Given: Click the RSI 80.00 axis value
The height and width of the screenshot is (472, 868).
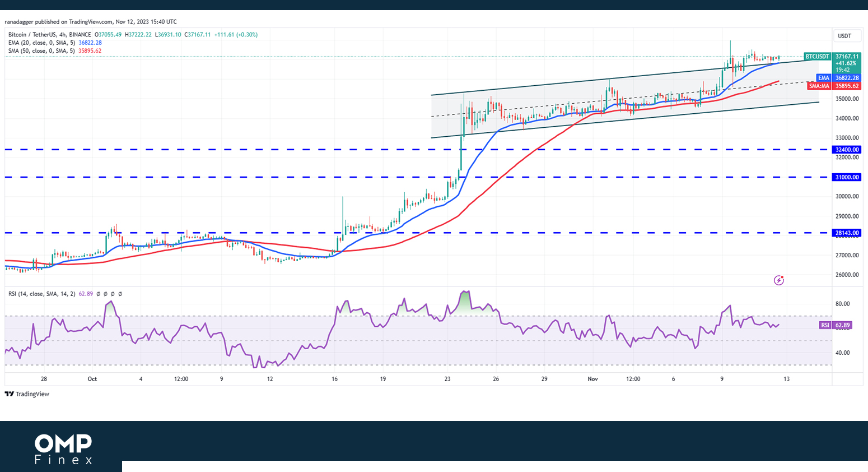Looking at the screenshot, I should 843,304.
